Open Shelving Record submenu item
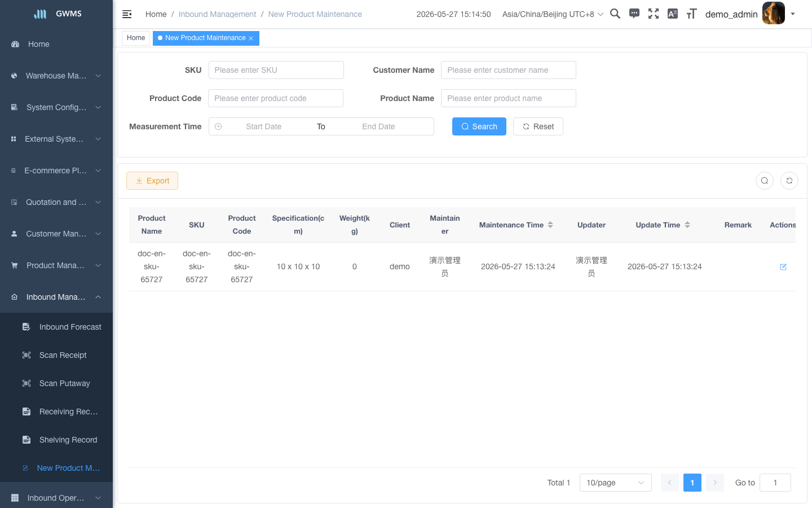This screenshot has height=508, width=812. 56,440
